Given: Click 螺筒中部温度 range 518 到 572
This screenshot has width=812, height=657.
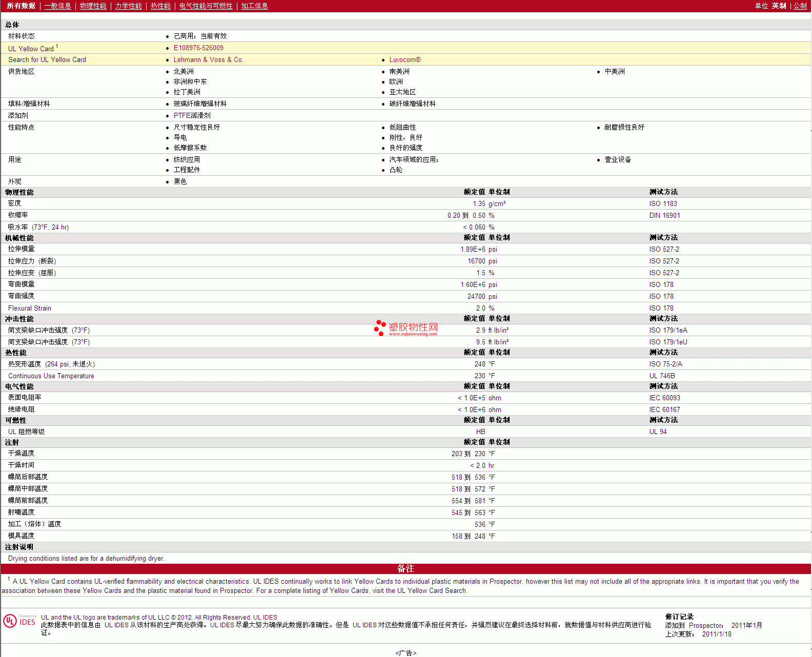Looking at the screenshot, I should (468, 489).
